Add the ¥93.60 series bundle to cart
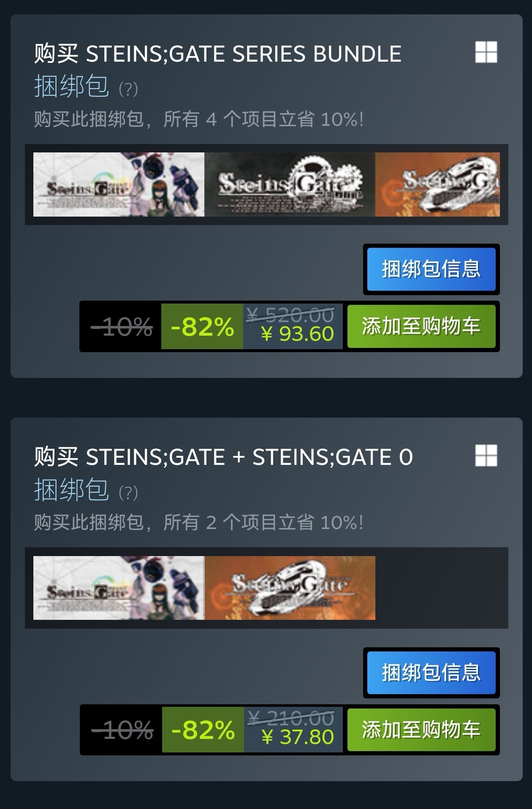 click(421, 326)
